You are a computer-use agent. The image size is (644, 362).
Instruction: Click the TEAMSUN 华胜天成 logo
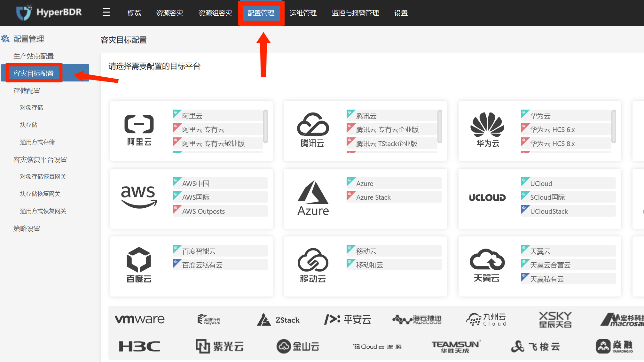click(x=456, y=347)
